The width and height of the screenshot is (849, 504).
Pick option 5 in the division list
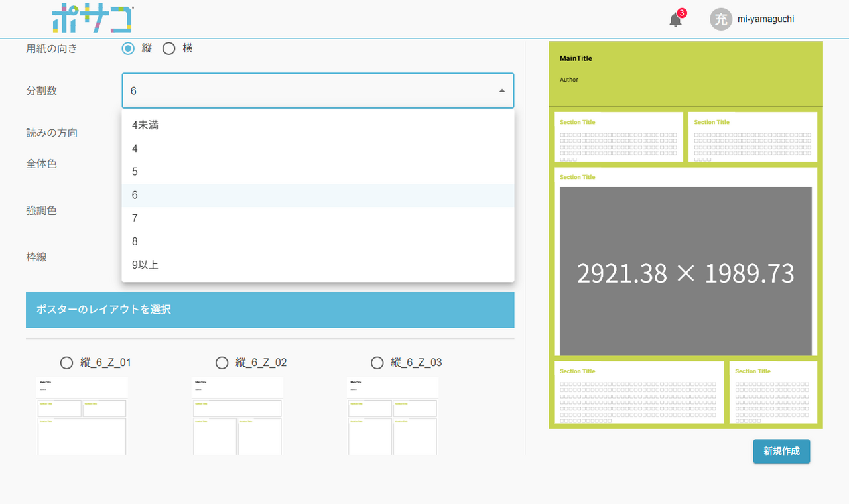click(x=135, y=172)
